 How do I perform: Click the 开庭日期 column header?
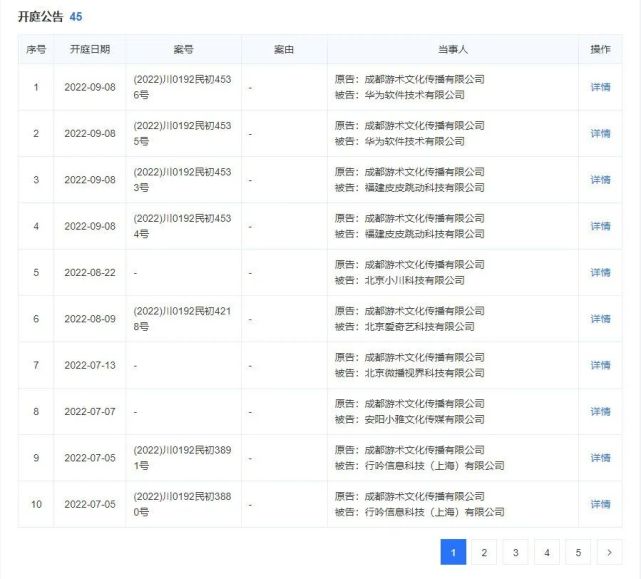[90, 49]
